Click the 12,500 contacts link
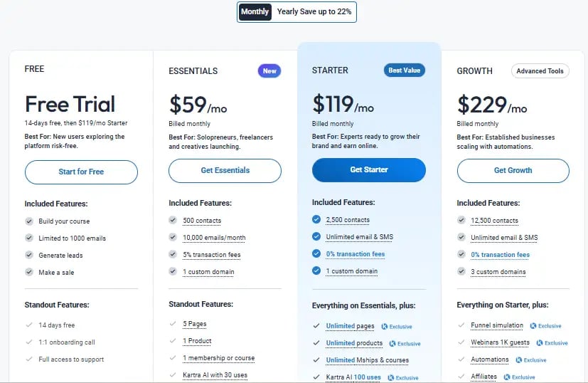 pos(494,221)
